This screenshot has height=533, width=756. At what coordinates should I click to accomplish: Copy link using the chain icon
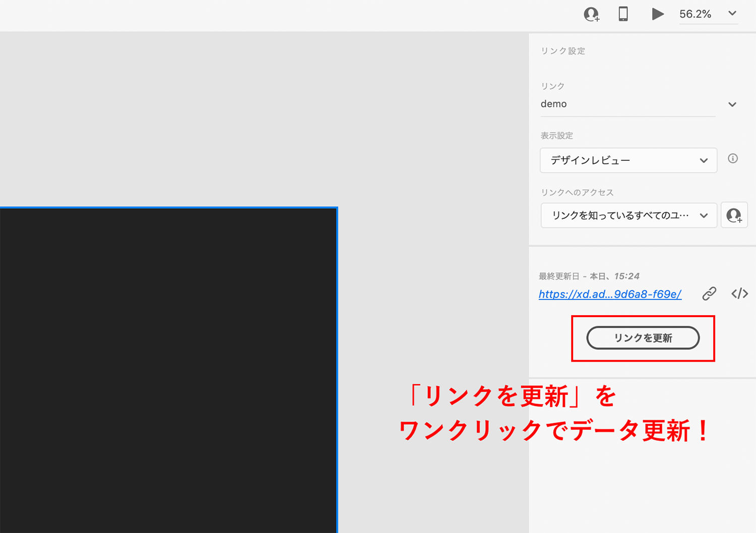(x=709, y=293)
